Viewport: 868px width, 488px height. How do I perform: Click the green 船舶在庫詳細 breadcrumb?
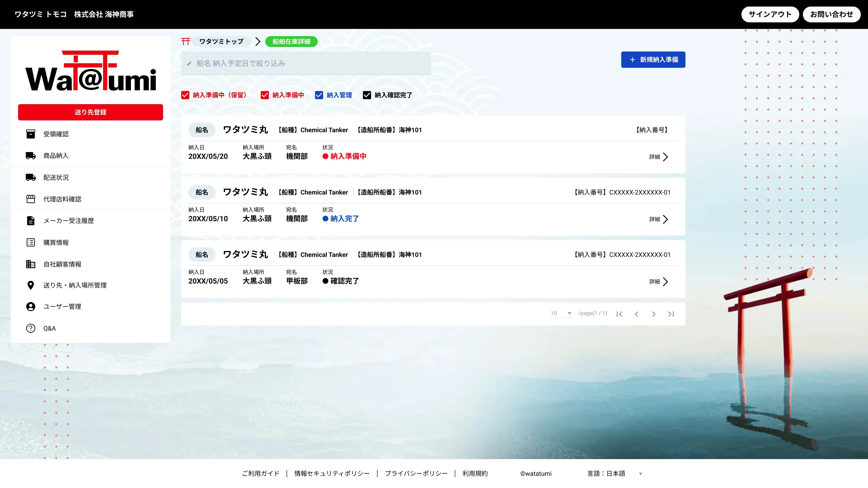coord(291,41)
